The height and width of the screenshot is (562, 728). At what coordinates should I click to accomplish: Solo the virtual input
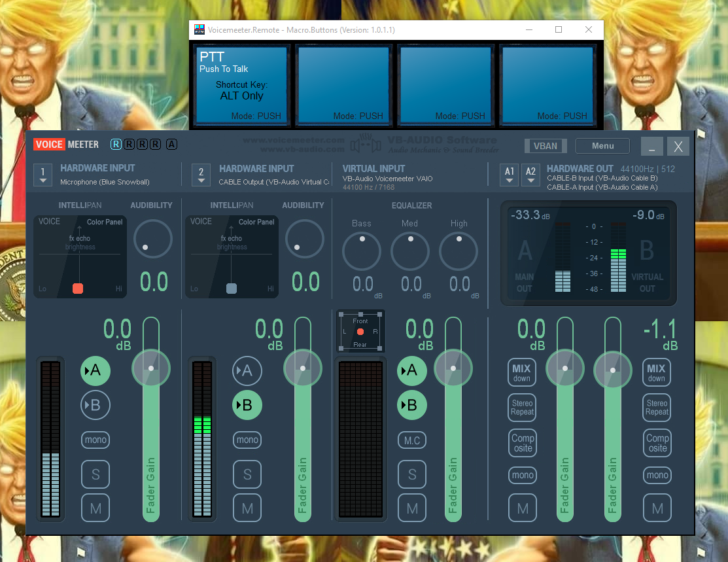pos(412,474)
